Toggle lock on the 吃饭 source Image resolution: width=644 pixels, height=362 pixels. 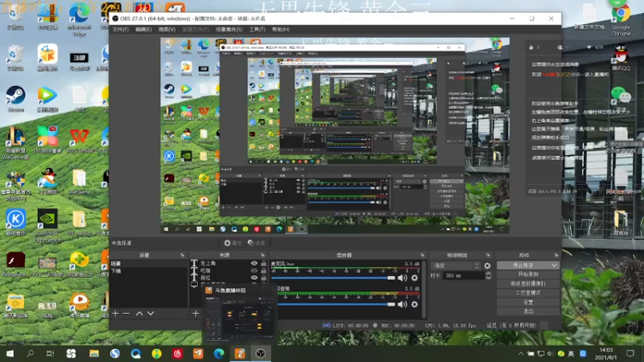click(263, 270)
